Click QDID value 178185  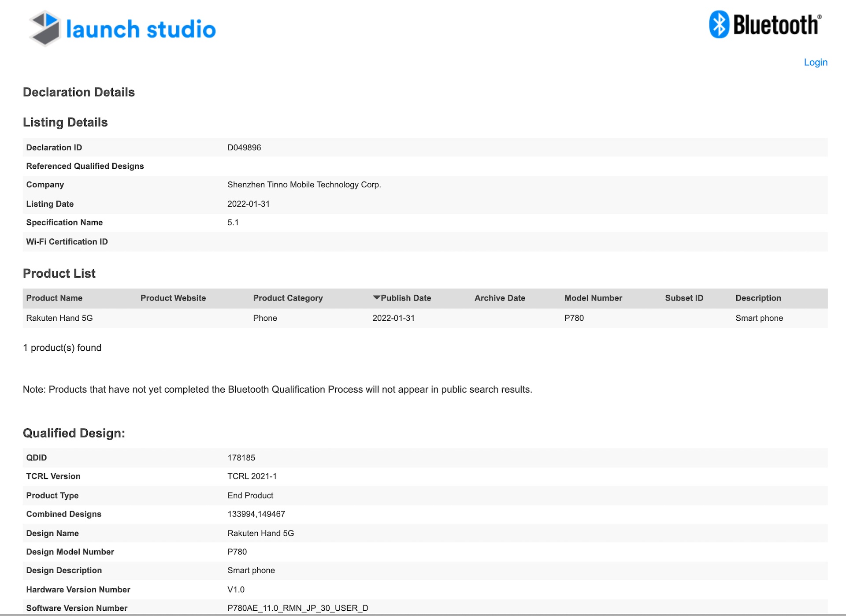241,458
